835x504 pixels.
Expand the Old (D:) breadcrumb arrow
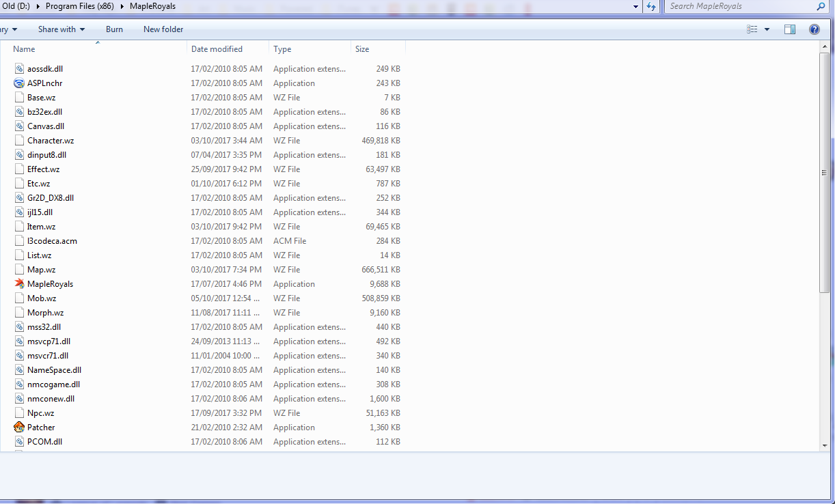[38, 6]
